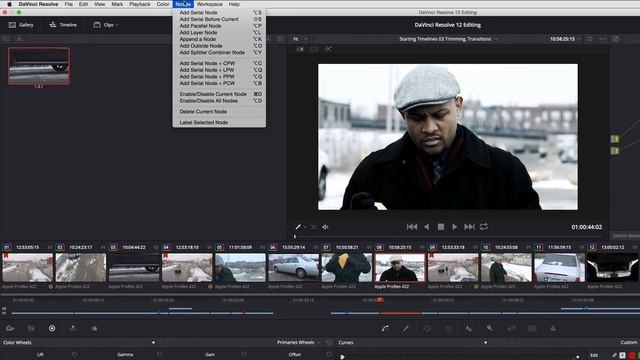Open source timecode 10:58:25:15 dropdown
Image resolution: width=640 pixels, height=360 pixels.
(x=565, y=39)
